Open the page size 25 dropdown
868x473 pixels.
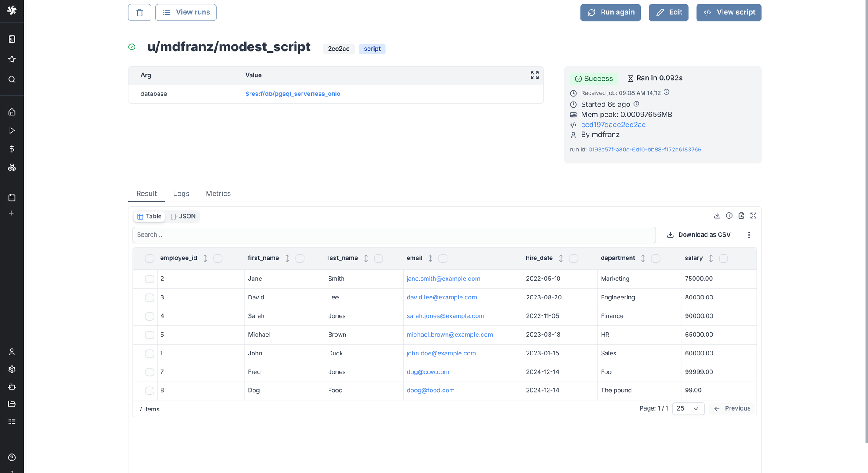tap(688, 409)
